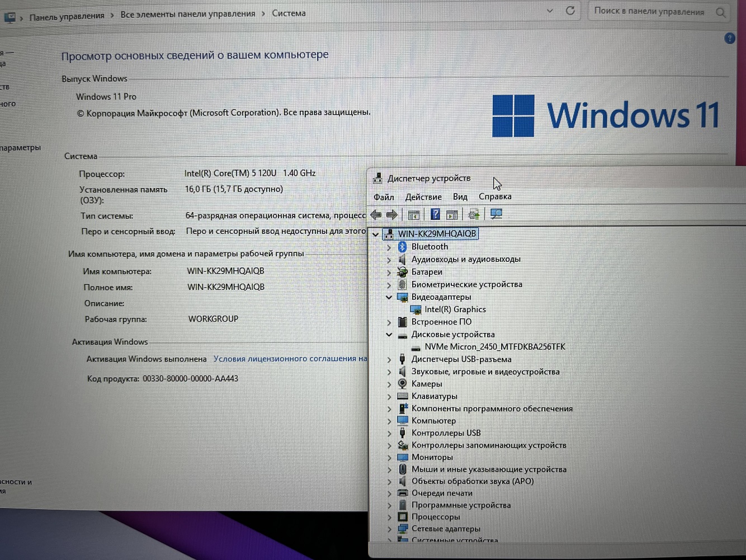The width and height of the screenshot is (746, 560).
Task: Click the Control Panel search field
Action: click(x=649, y=11)
